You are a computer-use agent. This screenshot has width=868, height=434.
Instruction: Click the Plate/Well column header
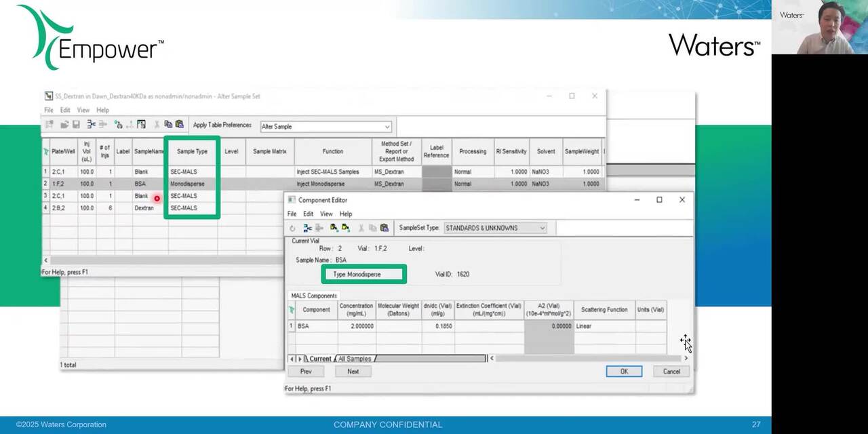pyautogui.click(x=64, y=151)
